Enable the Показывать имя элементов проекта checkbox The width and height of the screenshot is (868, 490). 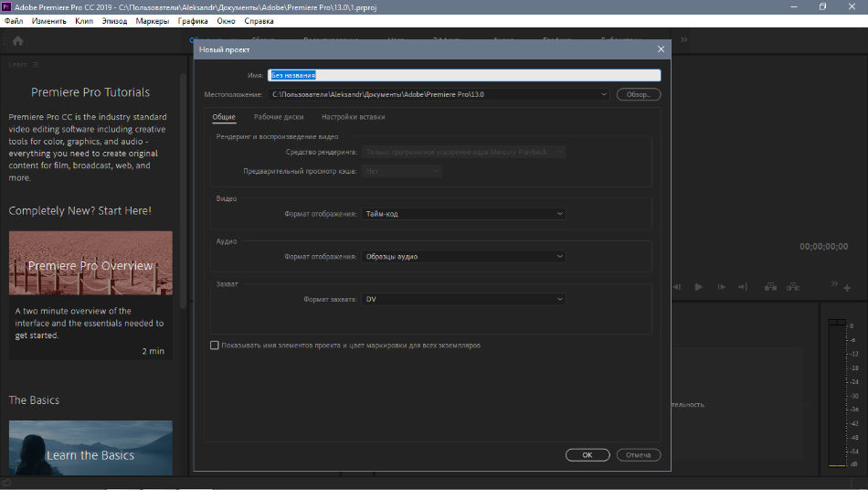point(215,346)
